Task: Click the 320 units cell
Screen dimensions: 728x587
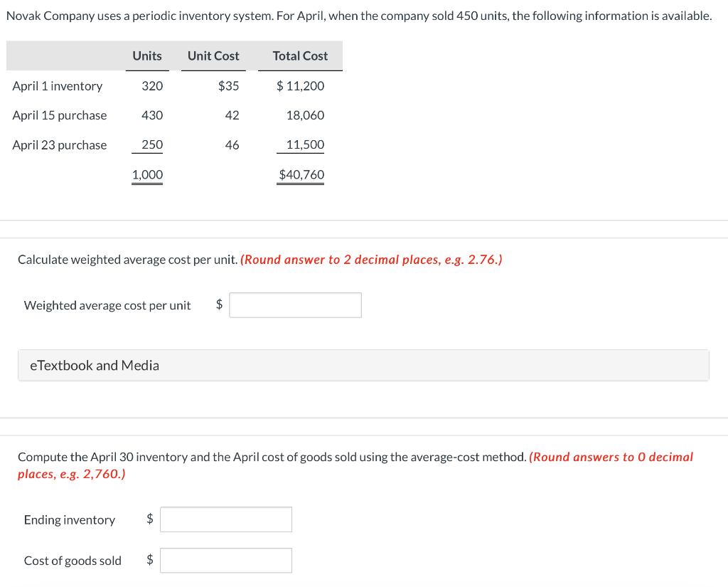Action: (x=152, y=86)
